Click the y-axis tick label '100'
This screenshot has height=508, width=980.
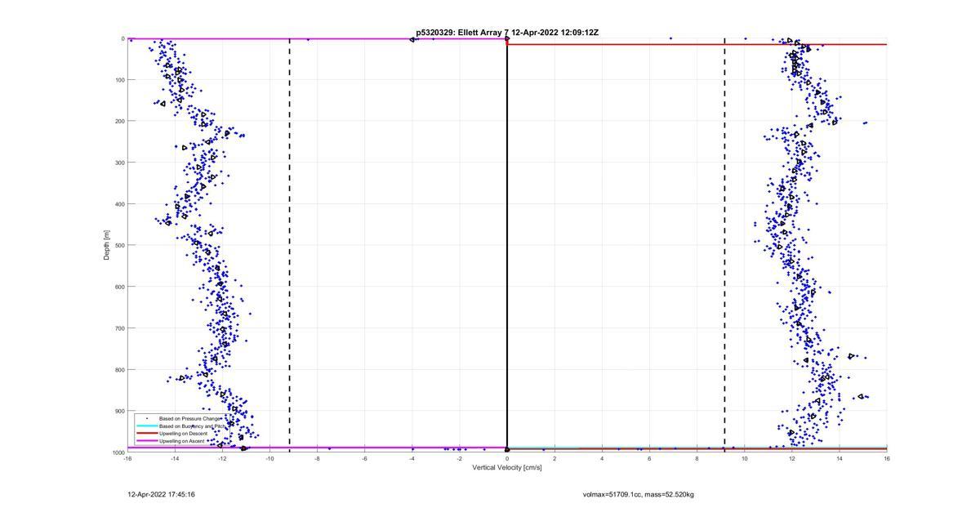click(118, 80)
